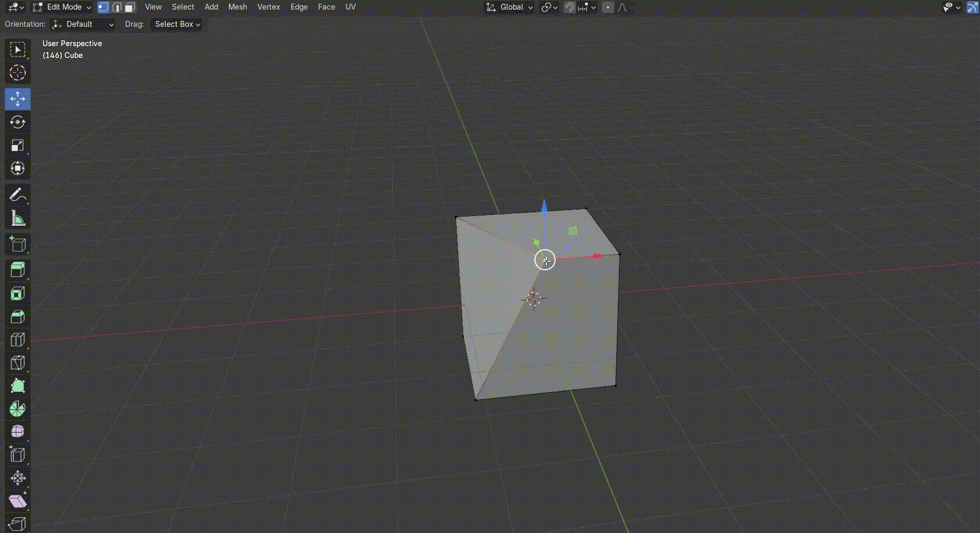
Task: Open the Face menu
Action: pyautogui.click(x=326, y=7)
